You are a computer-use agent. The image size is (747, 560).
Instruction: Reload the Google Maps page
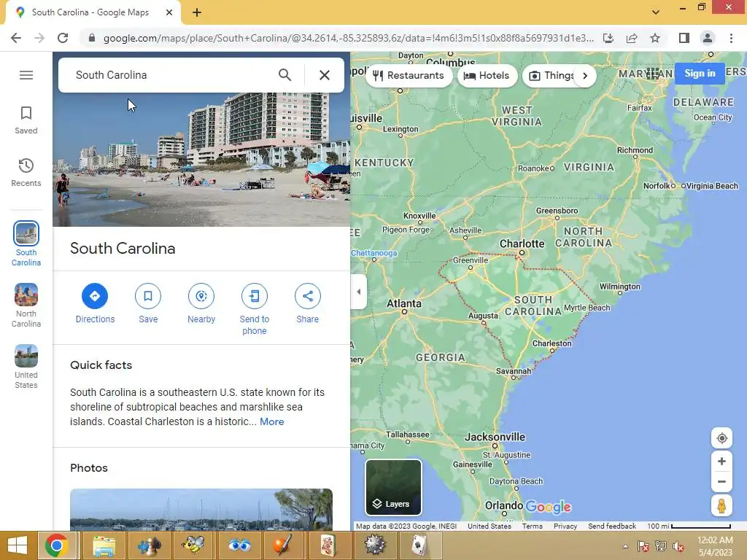point(63,38)
